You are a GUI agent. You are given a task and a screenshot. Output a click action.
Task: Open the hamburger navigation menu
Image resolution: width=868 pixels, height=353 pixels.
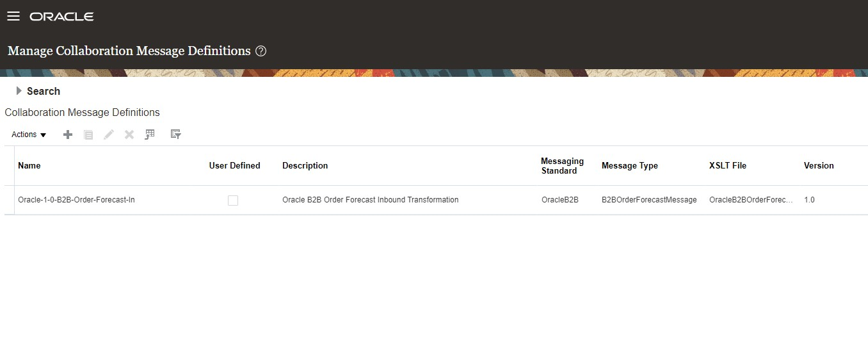pyautogui.click(x=13, y=17)
